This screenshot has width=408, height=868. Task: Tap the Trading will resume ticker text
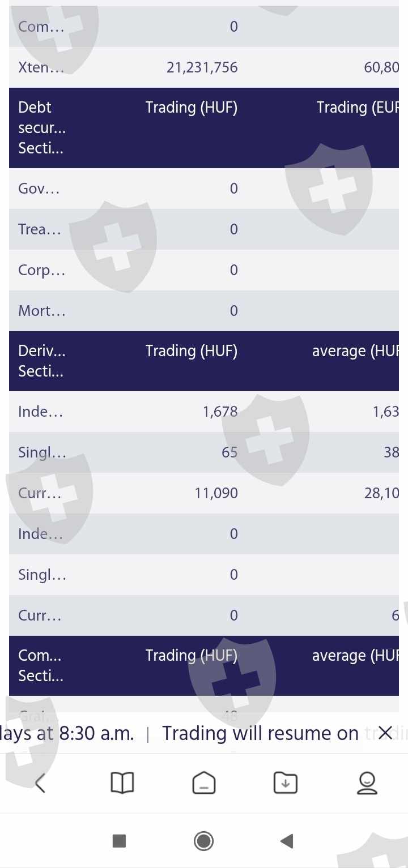pyautogui.click(x=260, y=733)
